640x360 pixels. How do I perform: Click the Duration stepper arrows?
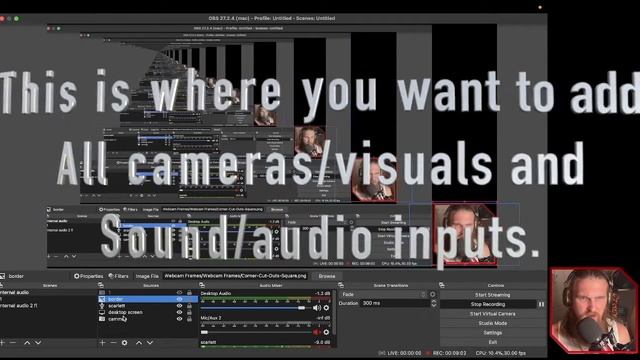433,303
